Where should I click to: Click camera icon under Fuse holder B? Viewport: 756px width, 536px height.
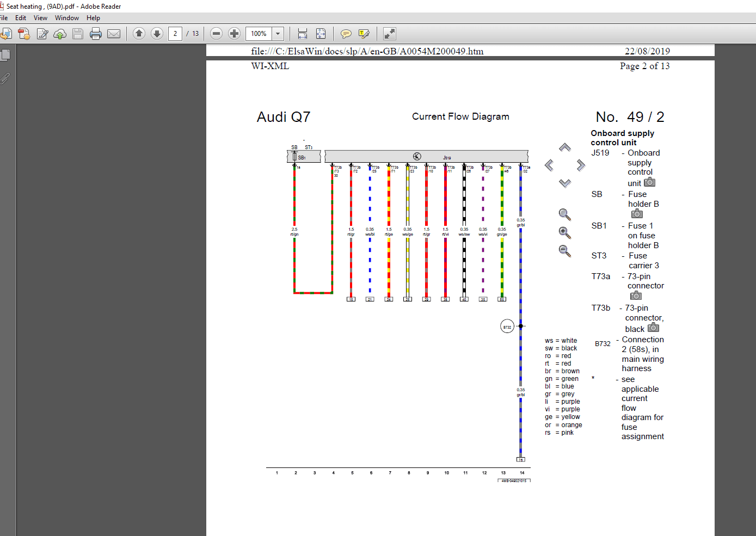pyautogui.click(x=637, y=214)
